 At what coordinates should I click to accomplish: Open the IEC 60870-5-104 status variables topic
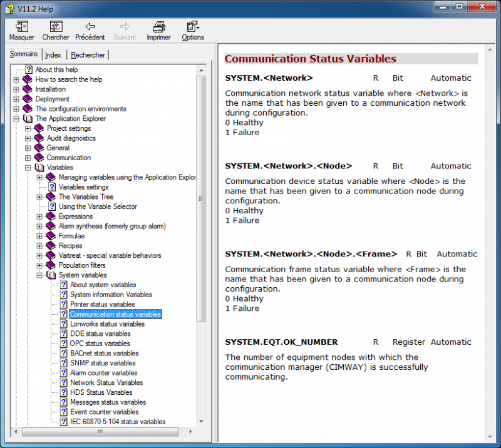118,422
